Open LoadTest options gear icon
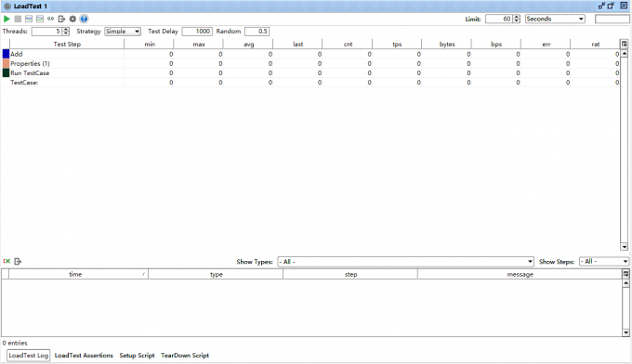 72,19
